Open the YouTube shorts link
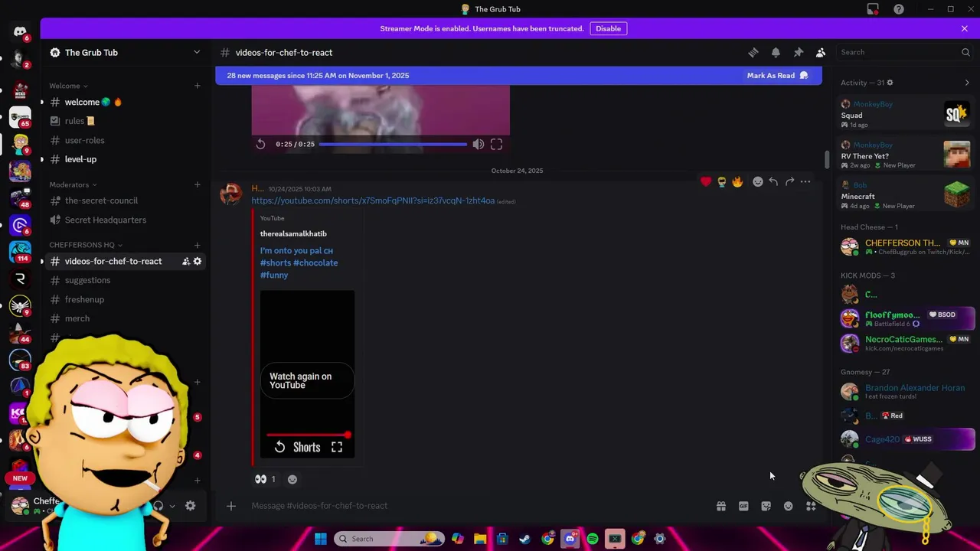This screenshot has width=980, height=551. [373, 201]
